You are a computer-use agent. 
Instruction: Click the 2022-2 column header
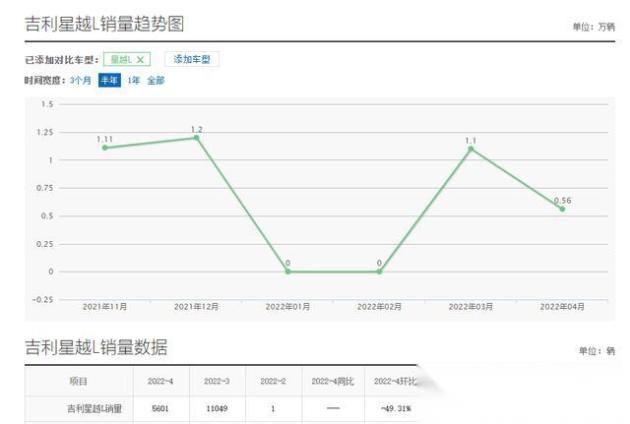click(x=273, y=381)
